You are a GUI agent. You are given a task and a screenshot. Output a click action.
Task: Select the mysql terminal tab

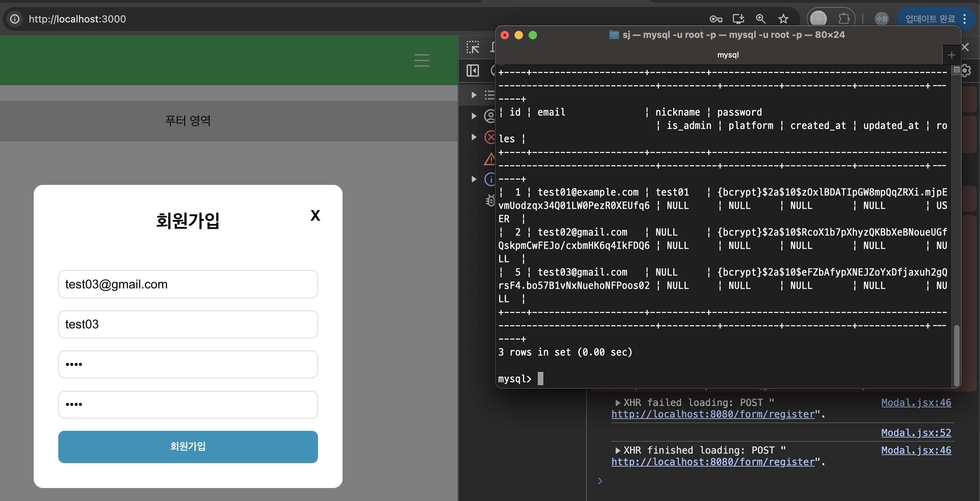pos(727,55)
